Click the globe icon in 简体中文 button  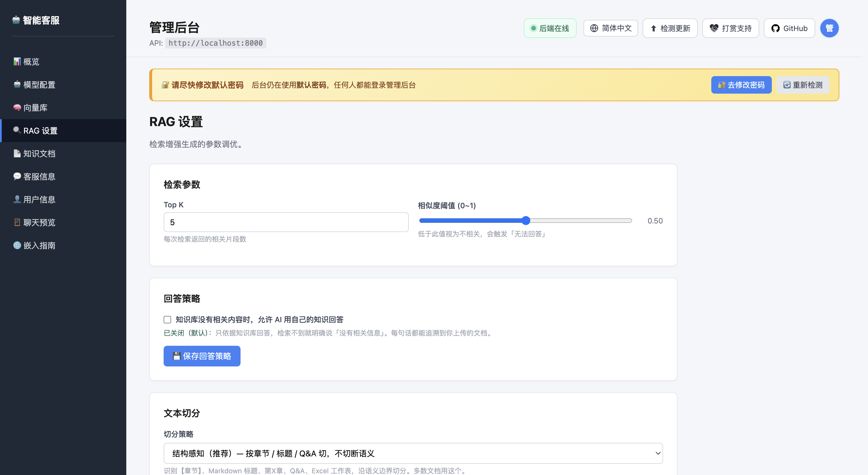(594, 28)
